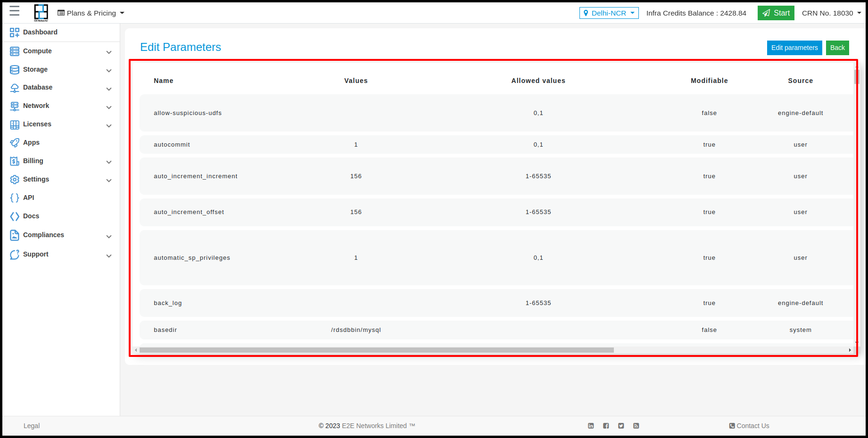
Task: Click the Compute server icon
Action: tap(15, 51)
